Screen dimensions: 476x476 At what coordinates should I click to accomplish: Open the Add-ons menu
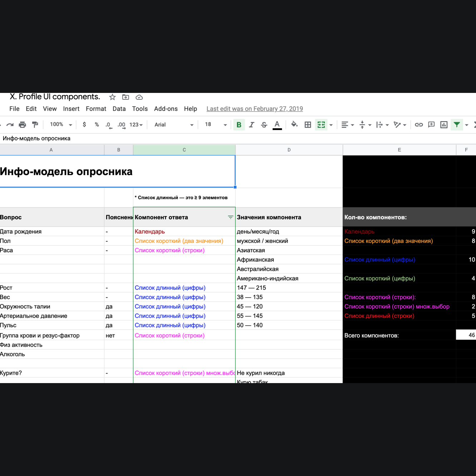166,109
